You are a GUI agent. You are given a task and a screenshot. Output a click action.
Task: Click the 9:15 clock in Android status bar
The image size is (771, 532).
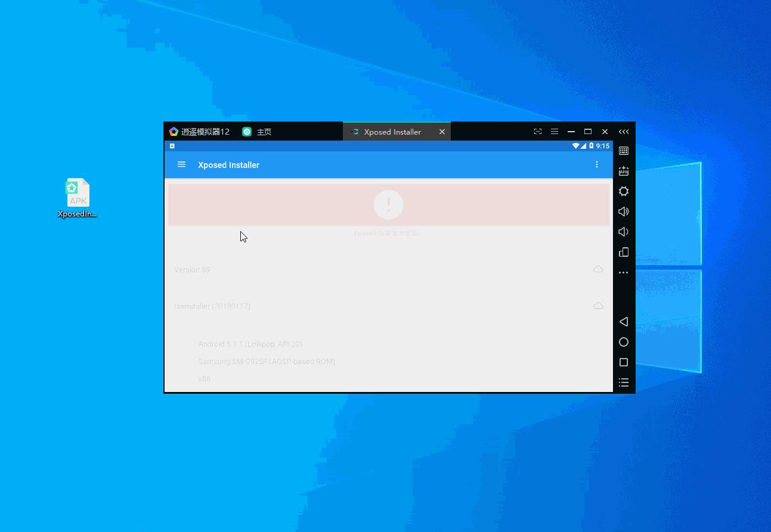point(602,146)
